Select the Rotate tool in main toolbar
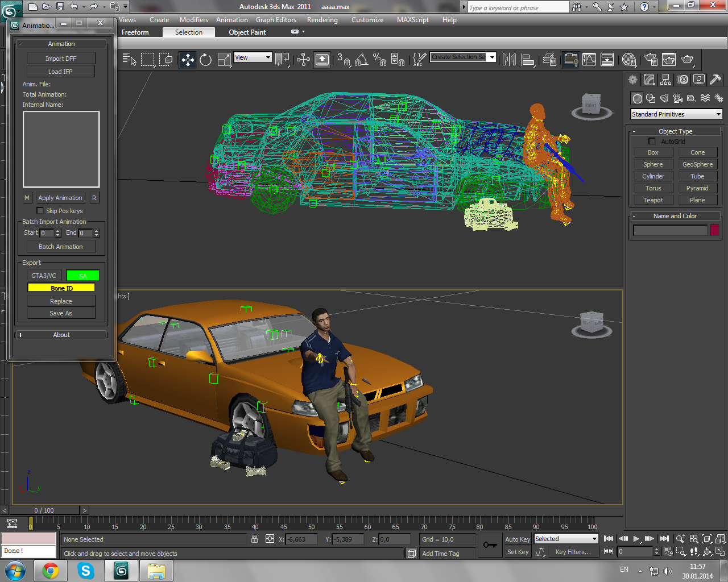 [206, 60]
